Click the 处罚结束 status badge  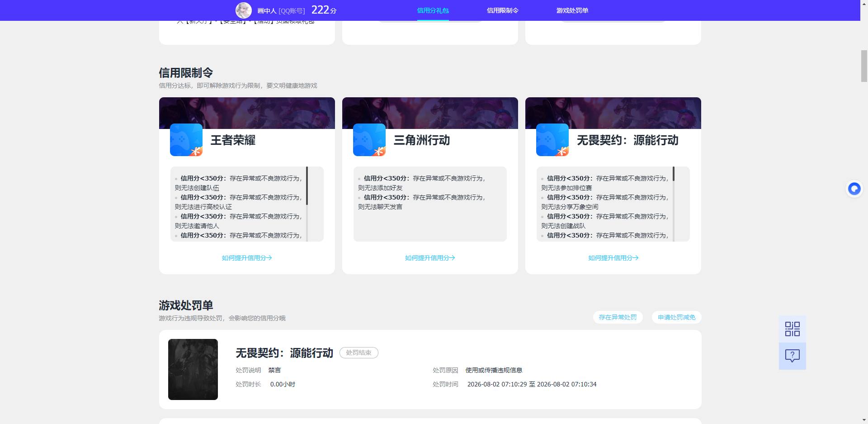point(359,353)
